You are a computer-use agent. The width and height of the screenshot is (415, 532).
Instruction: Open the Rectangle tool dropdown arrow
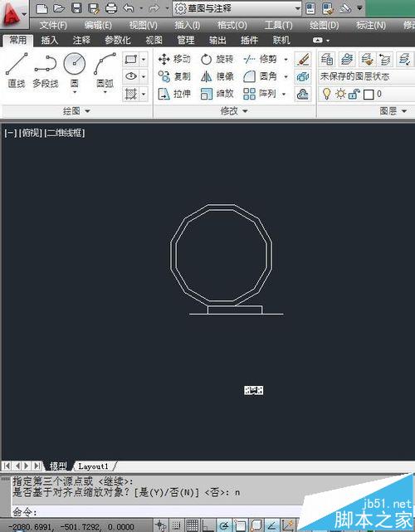(144, 60)
